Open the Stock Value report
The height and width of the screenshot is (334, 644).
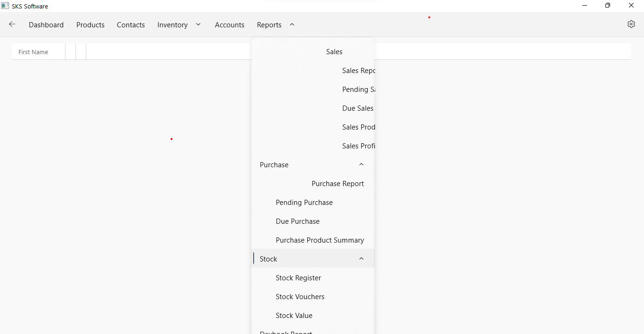[x=294, y=316]
